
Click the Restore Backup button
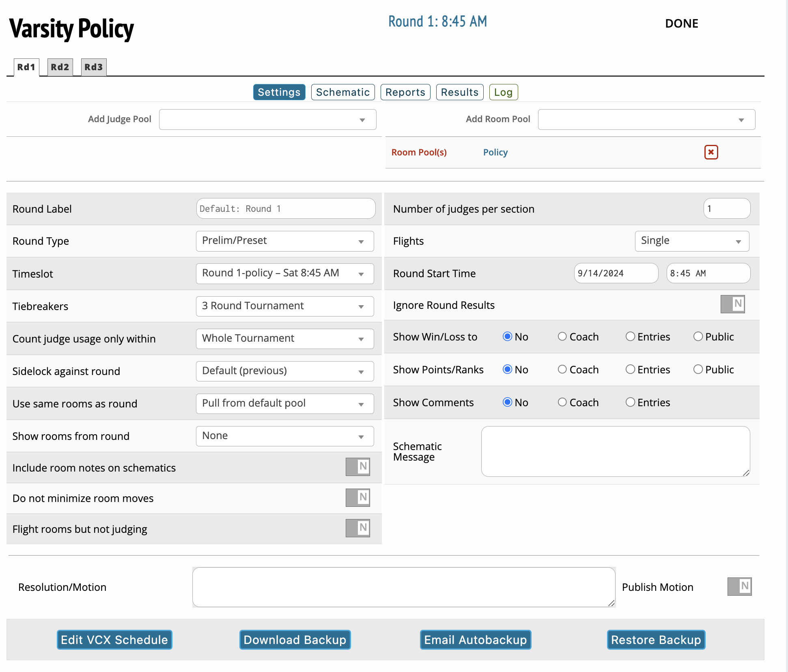[x=656, y=640]
